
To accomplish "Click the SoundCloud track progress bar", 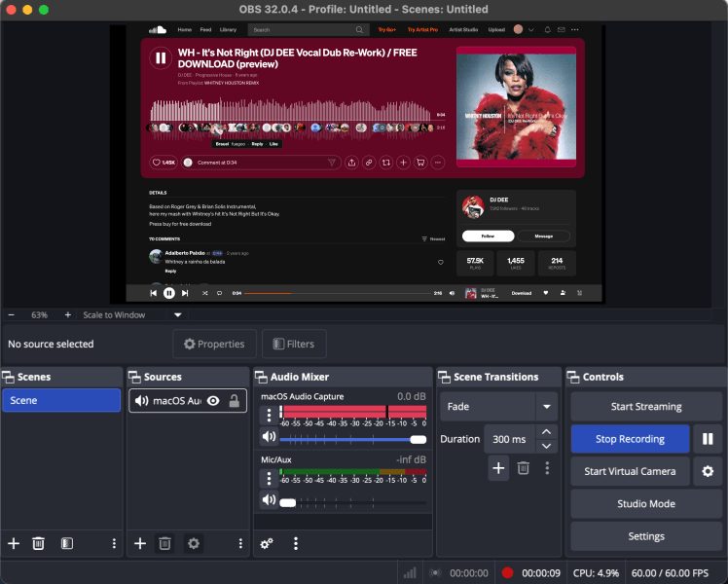I will (x=338, y=293).
